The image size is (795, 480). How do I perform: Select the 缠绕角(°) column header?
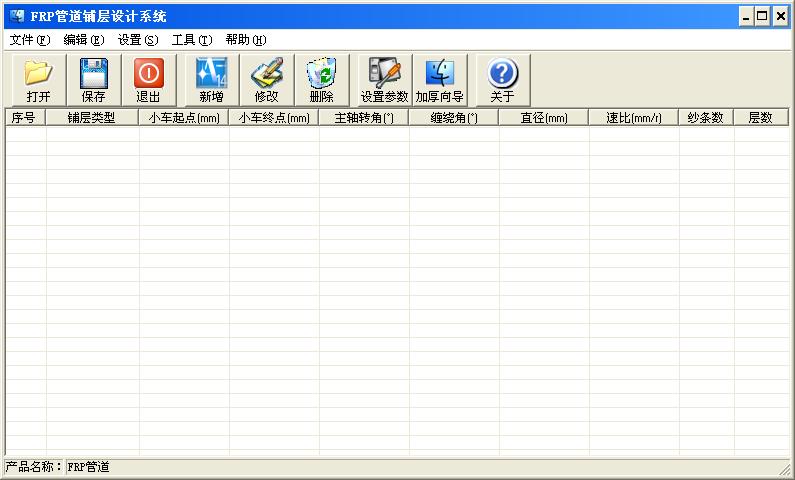click(453, 118)
